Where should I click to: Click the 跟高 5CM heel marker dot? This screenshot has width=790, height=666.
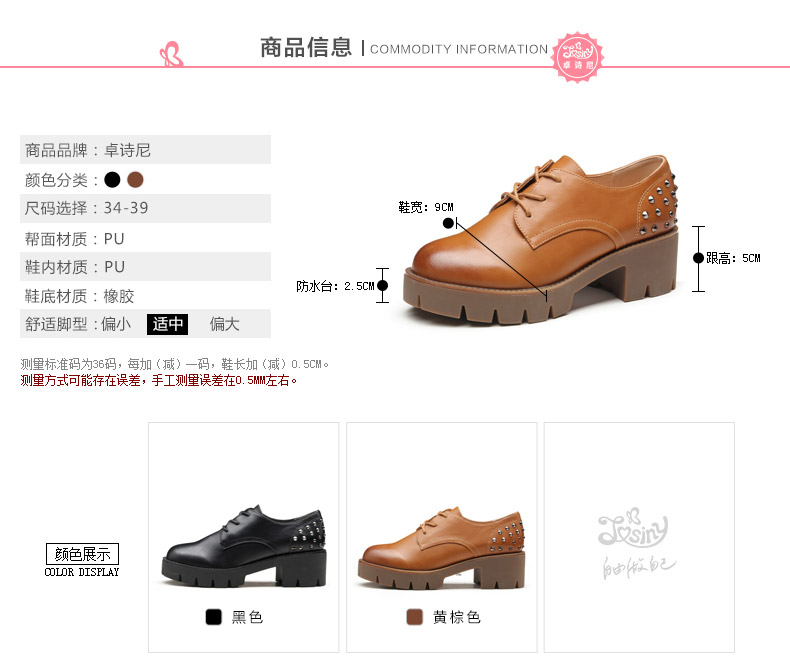(698, 258)
